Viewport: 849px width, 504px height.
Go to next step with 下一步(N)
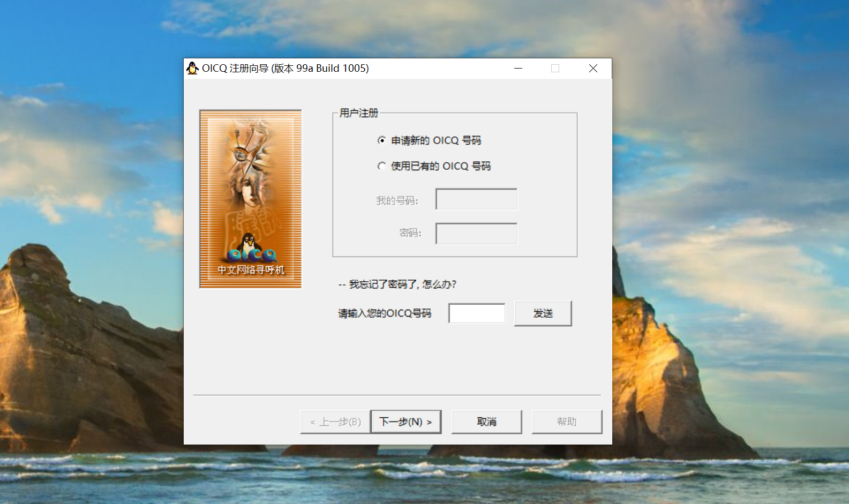point(406,422)
